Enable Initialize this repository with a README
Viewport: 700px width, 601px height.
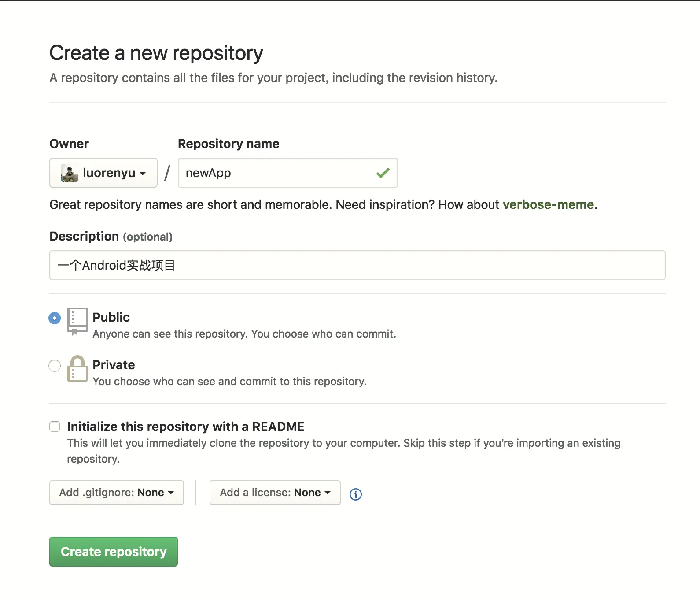[55, 427]
